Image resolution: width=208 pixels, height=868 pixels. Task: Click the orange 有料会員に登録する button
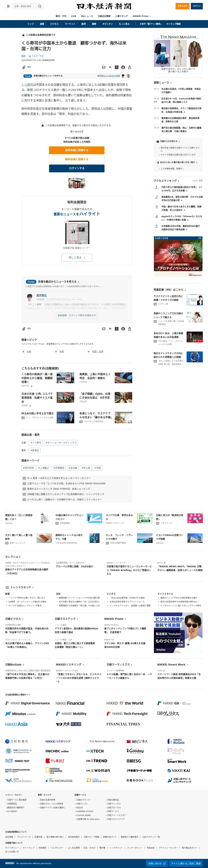(77, 150)
